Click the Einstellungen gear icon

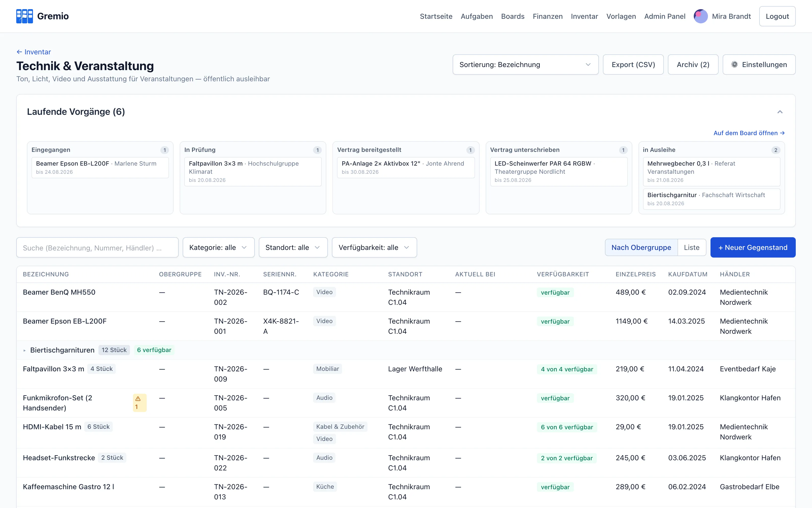tap(735, 65)
